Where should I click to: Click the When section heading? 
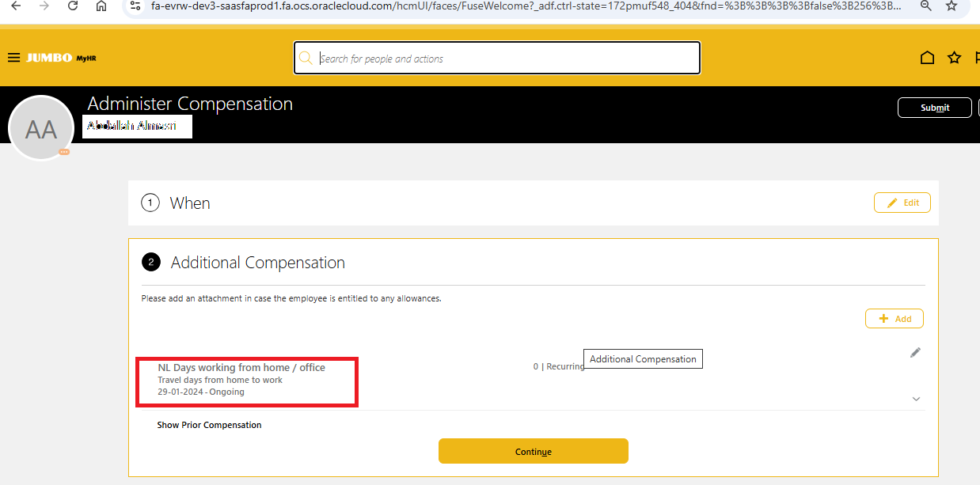click(x=190, y=203)
